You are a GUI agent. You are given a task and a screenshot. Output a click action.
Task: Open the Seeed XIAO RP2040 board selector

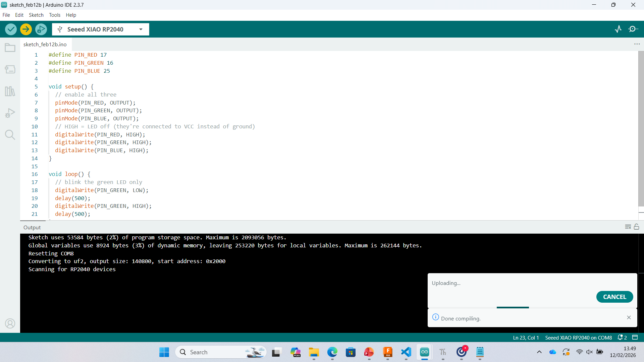coord(100,29)
